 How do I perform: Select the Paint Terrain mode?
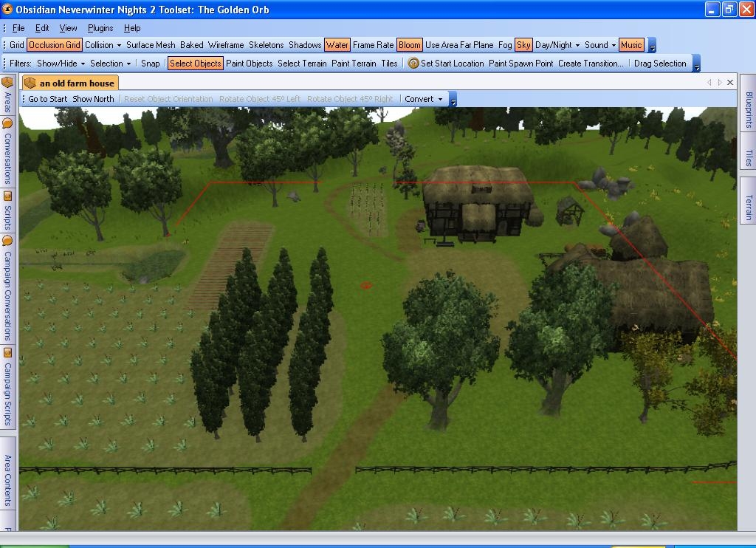click(x=354, y=64)
